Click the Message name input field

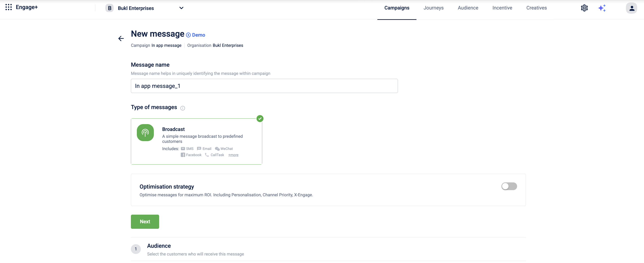[x=264, y=86]
